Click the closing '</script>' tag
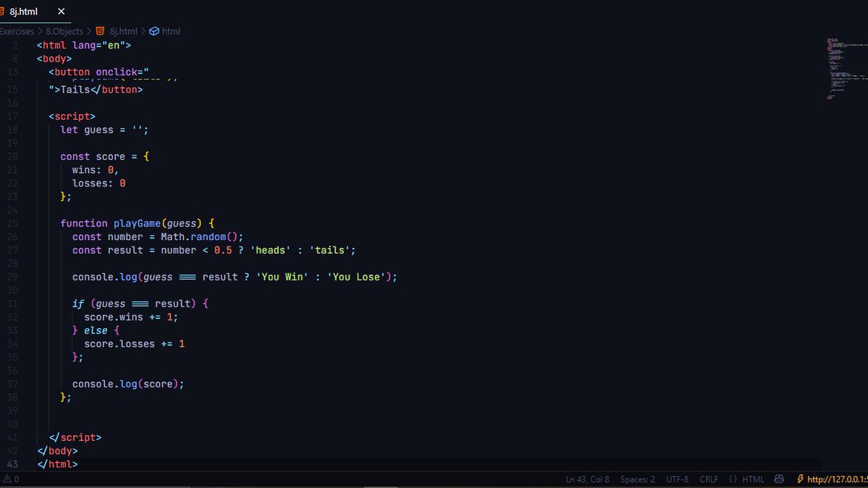 point(75,437)
